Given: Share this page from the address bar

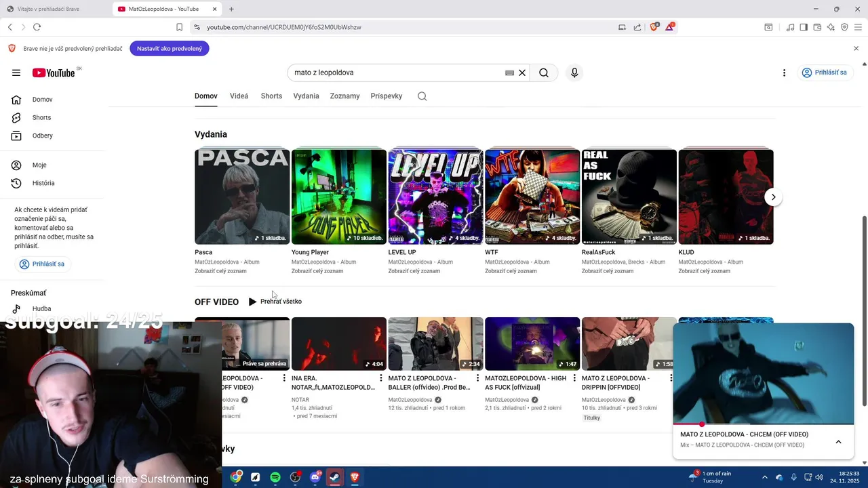Looking at the screenshot, I should 637,27.
